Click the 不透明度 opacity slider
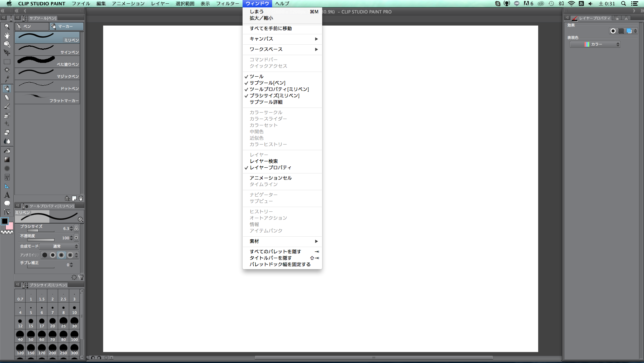 pos(41,240)
